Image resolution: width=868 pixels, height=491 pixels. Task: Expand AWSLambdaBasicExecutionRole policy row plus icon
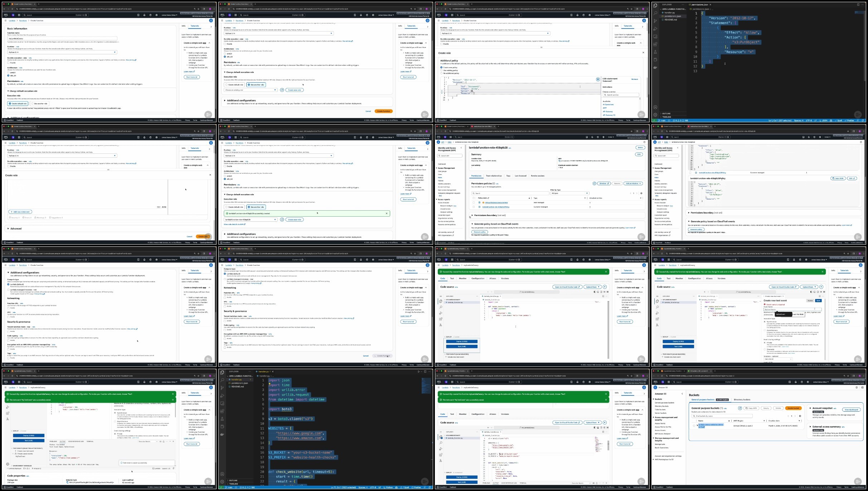coord(479,202)
